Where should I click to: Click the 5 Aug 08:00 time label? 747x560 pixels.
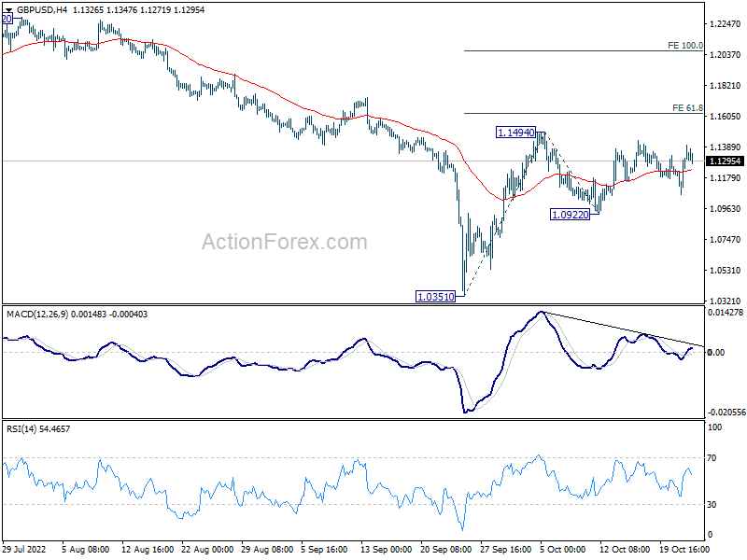pyautogui.click(x=86, y=549)
